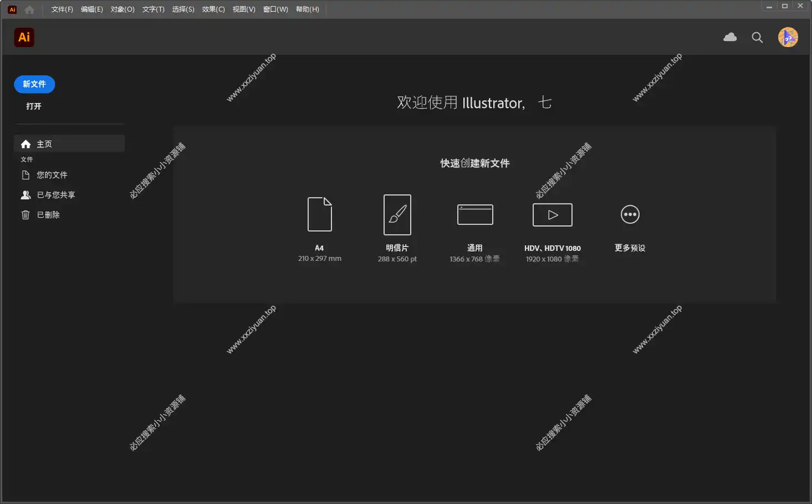Viewport: 812px width, 504px height.
Task: Open 您的文件 (your files) section
Action: (x=52, y=175)
